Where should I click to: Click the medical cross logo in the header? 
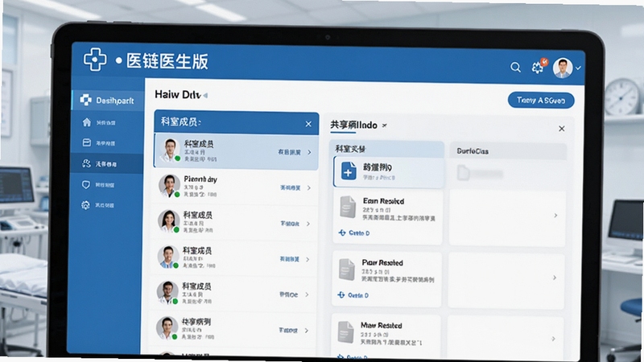pos(95,60)
